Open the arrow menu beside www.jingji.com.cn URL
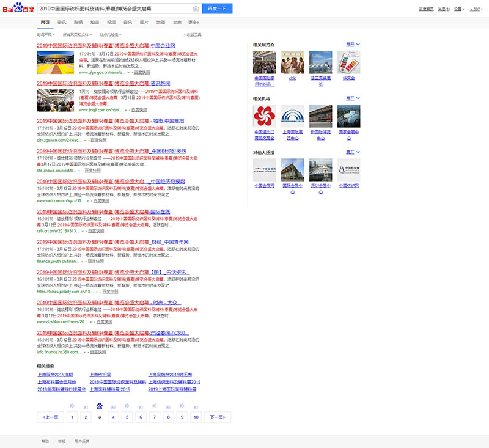Viewport: 489px width, 448px height. coord(126,110)
